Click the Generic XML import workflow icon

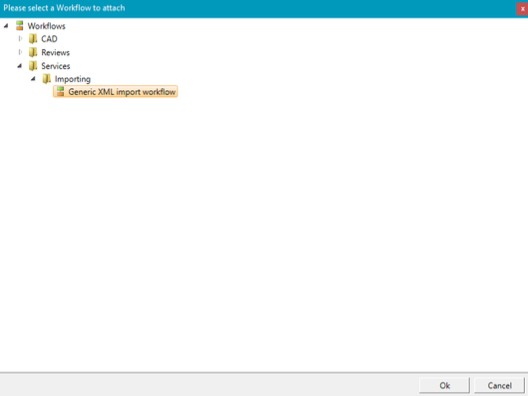(60, 92)
